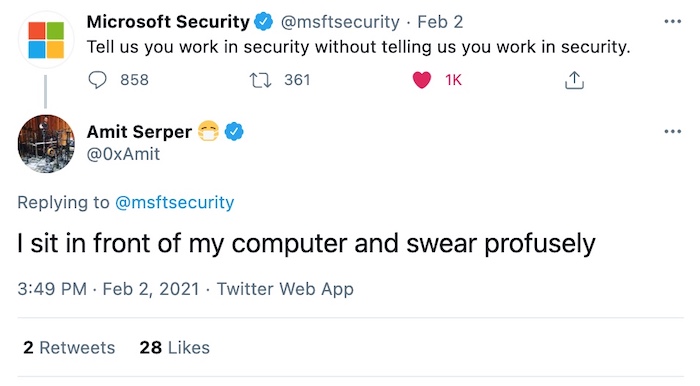This screenshot has width=700, height=386.
Task: Click the masked face emoji
Action: click(x=208, y=131)
